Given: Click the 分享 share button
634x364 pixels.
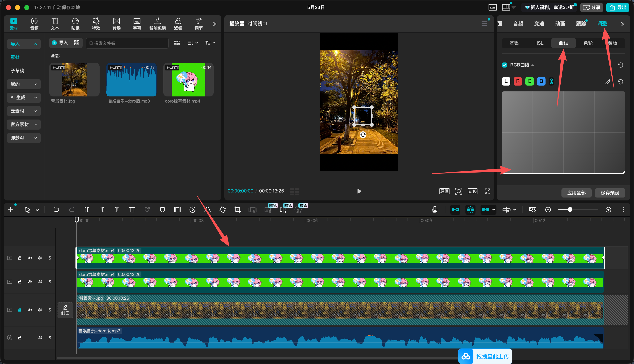Looking at the screenshot, I should point(591,8).
